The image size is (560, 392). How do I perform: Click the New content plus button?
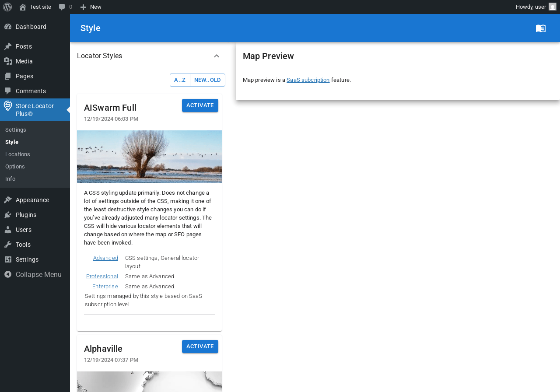coord(91,7)
